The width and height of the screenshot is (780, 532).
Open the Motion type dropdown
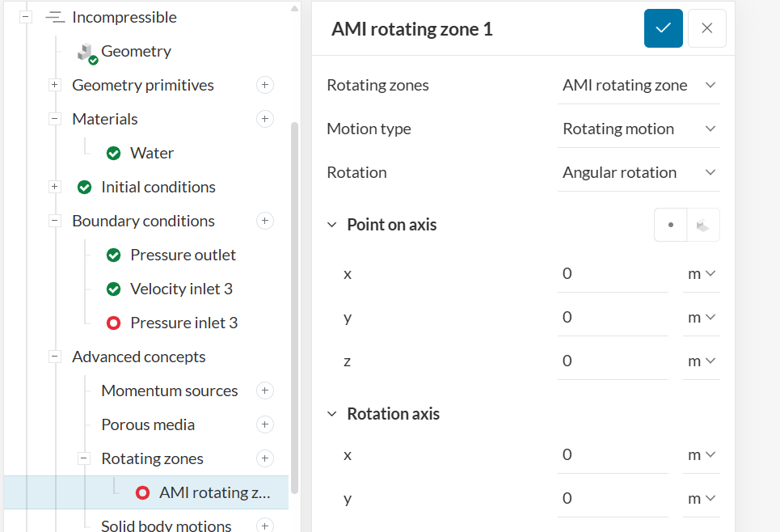pyautogui.click(x=638, y=129)
